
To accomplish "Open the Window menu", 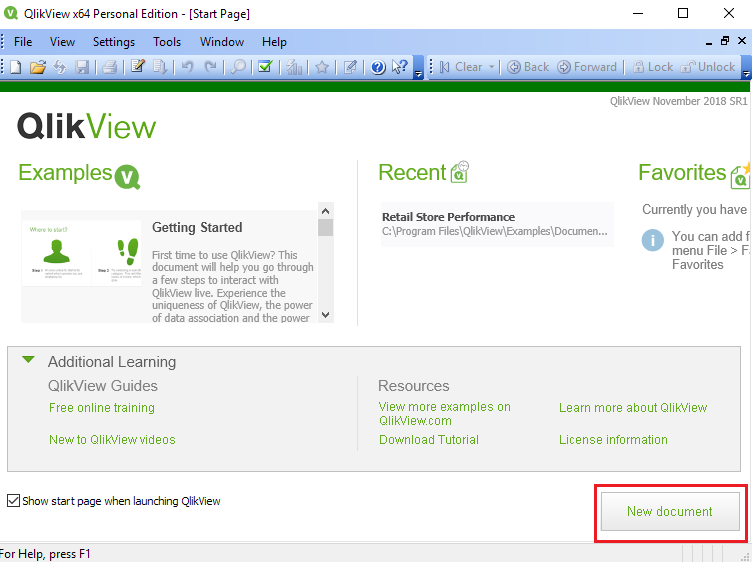I will click(222, 42).
